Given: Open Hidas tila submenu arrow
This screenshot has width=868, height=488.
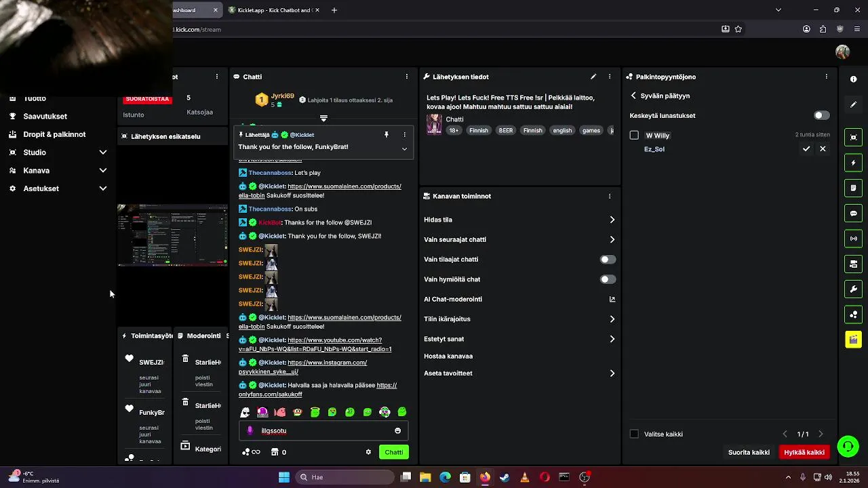Looking at the screenshot, I should (x=612, y=220).
